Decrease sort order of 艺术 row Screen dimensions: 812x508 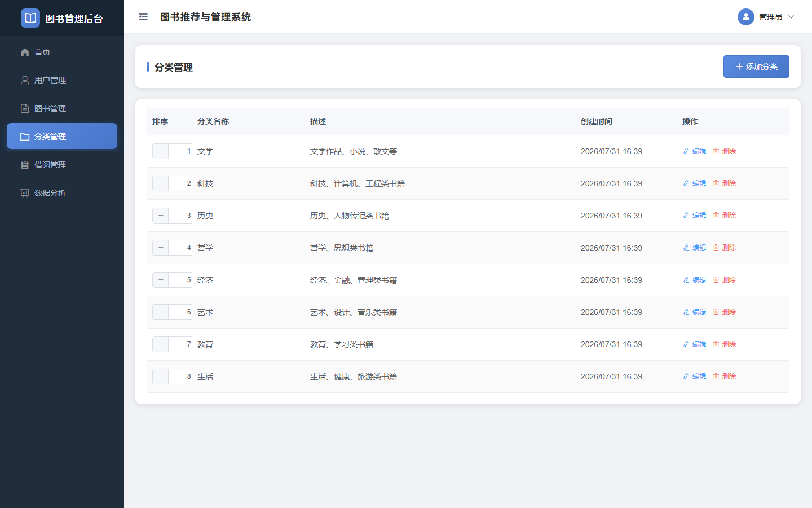click(161, 312)
